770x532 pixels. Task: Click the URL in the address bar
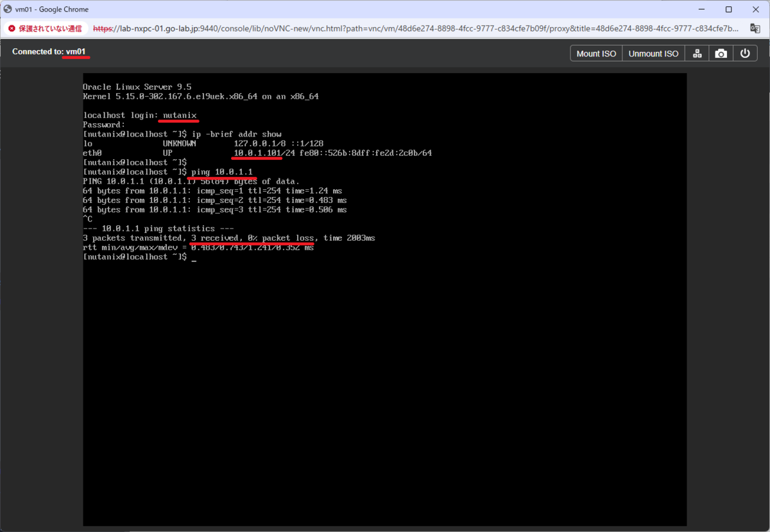417,28
